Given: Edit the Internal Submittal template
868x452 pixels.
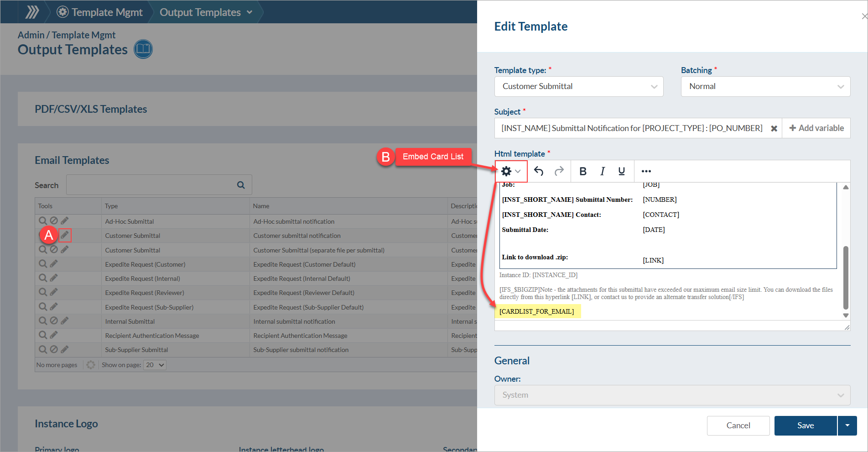Looking at the screenshot, I should (65, 321).
